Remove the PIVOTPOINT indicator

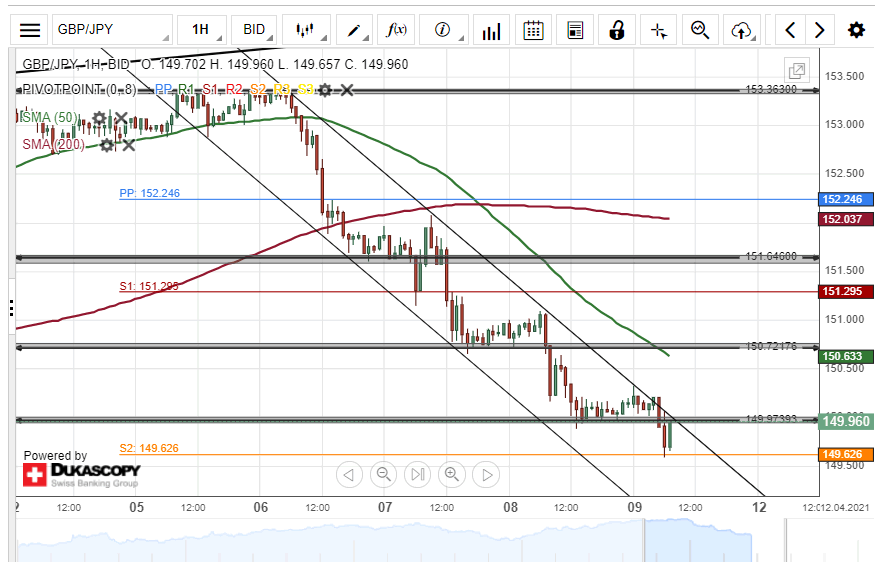346,90
